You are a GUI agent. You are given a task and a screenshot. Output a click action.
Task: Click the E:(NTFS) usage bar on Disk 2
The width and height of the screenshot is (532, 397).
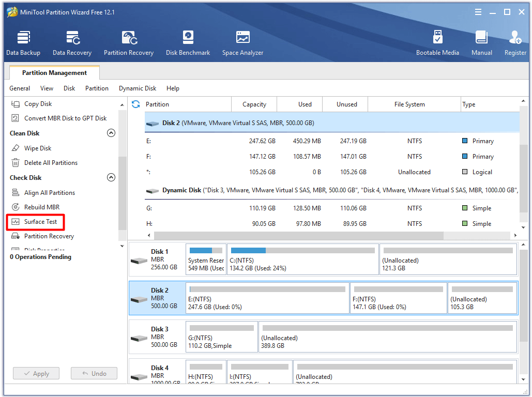click(267, 289)
